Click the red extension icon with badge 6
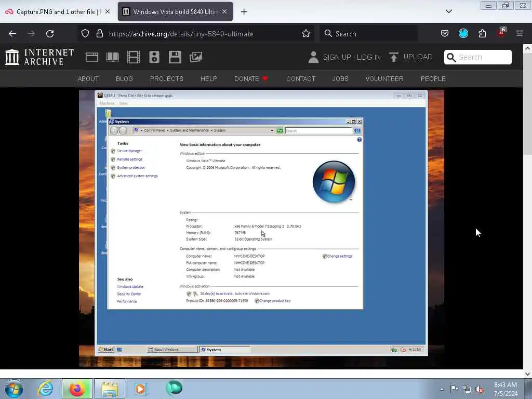Screen dimensions: 532x399 pyautogui.click(x=501, y=33)
